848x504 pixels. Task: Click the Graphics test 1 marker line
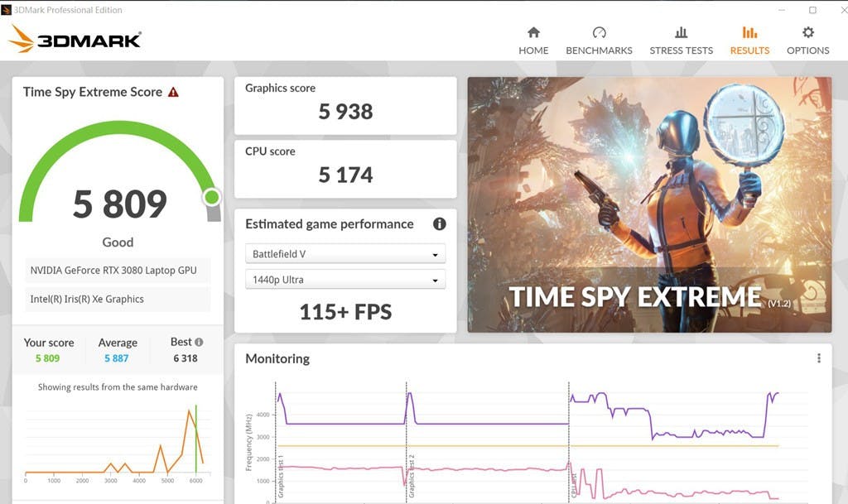(276, 442)
